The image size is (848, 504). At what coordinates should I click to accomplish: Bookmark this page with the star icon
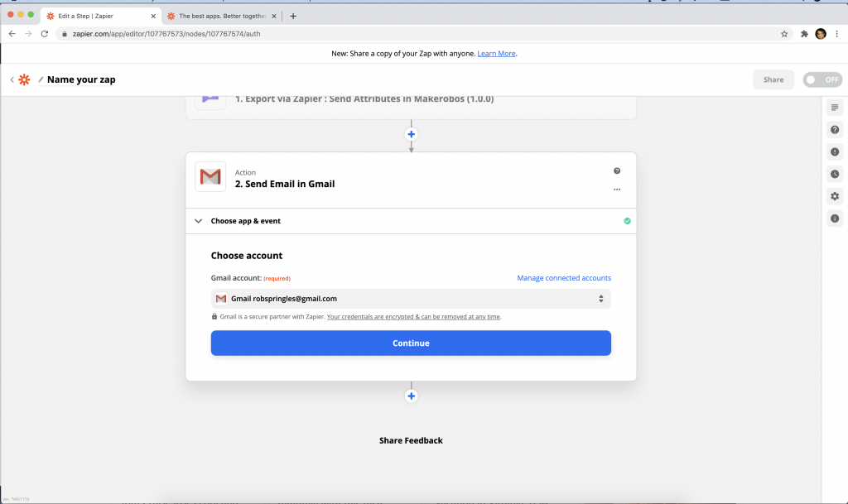point(784,33)
